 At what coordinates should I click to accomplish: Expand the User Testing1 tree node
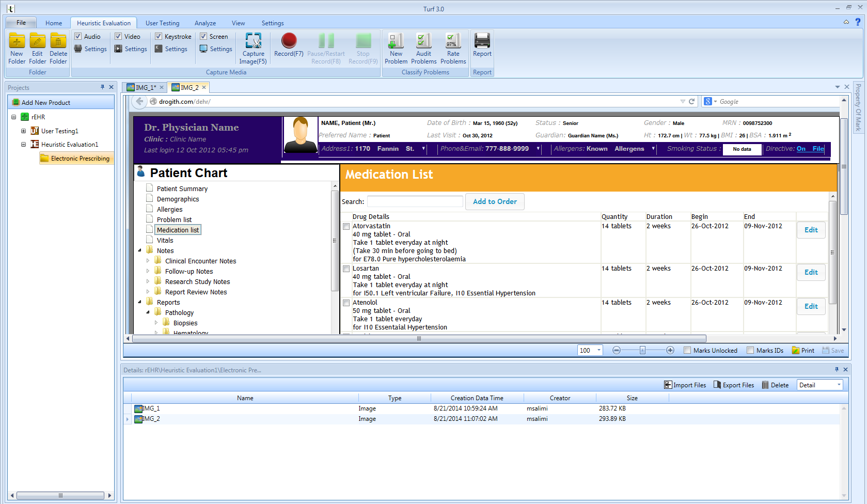coord(23,131)
